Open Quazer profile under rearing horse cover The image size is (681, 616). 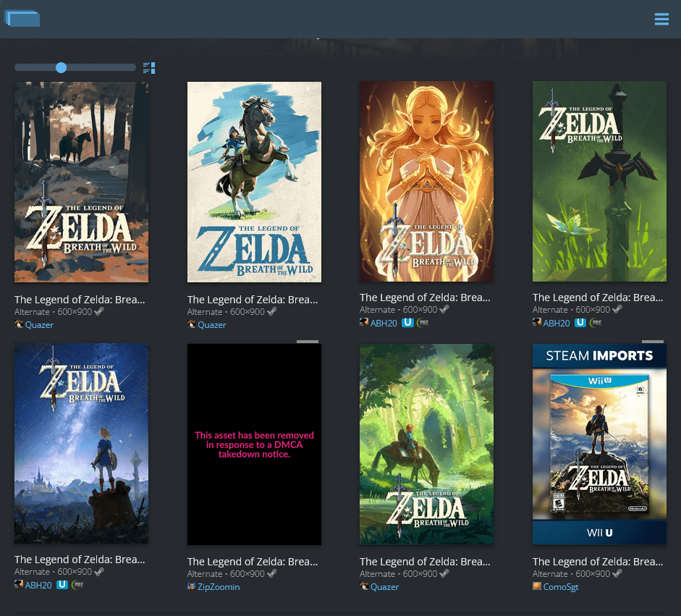pos(212,325)
